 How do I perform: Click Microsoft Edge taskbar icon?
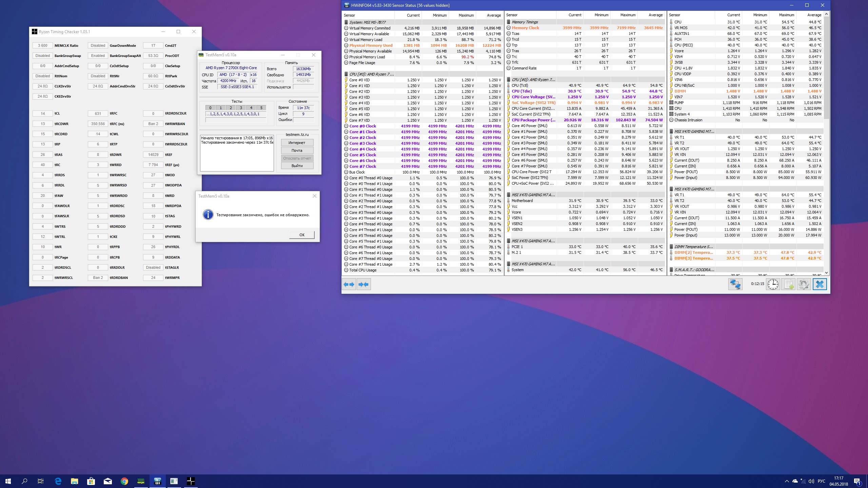coord(58,481)
